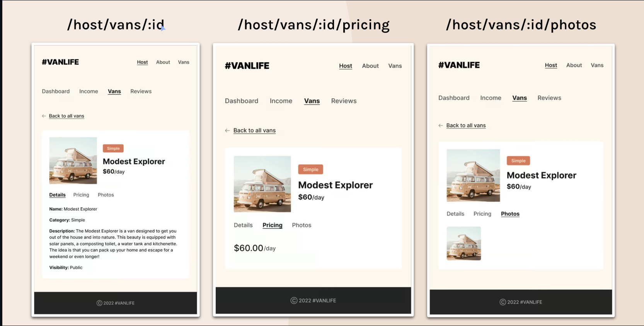Click the back arrow icon in the details mockup

pyautogui.click(x=44, y=116)
